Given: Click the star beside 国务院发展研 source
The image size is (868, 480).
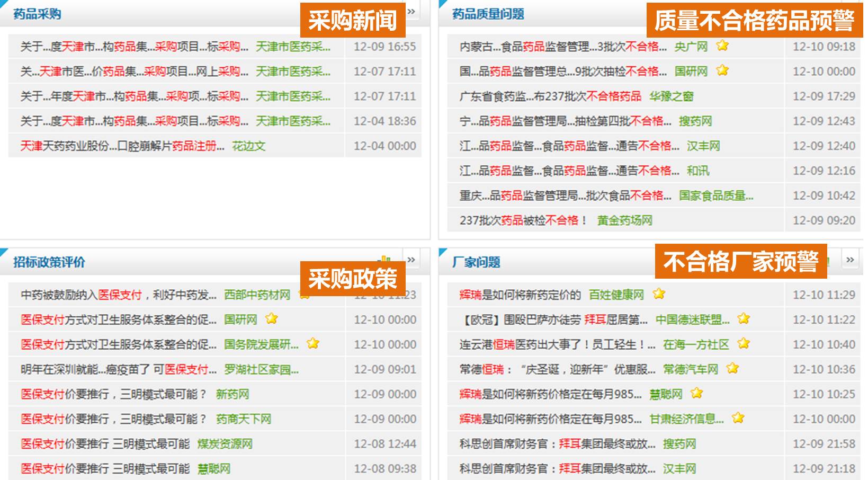Looking at the screenshot, I should pos(313,343).
